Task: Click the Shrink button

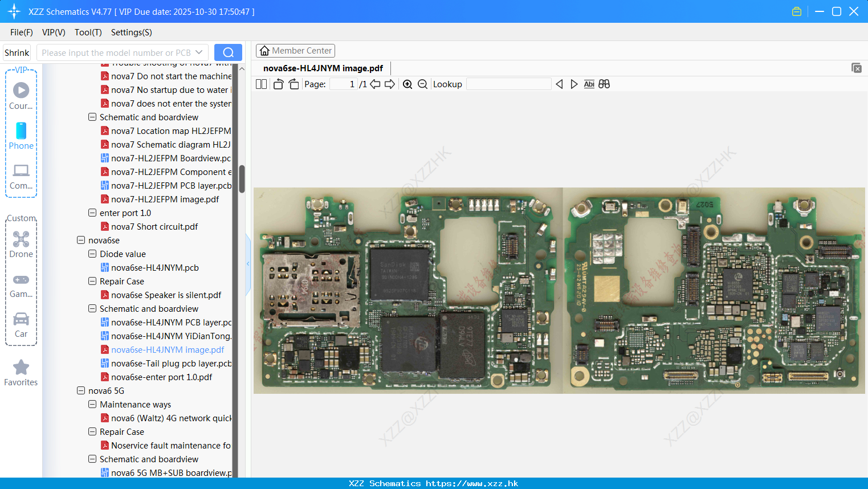Action: 17,52
